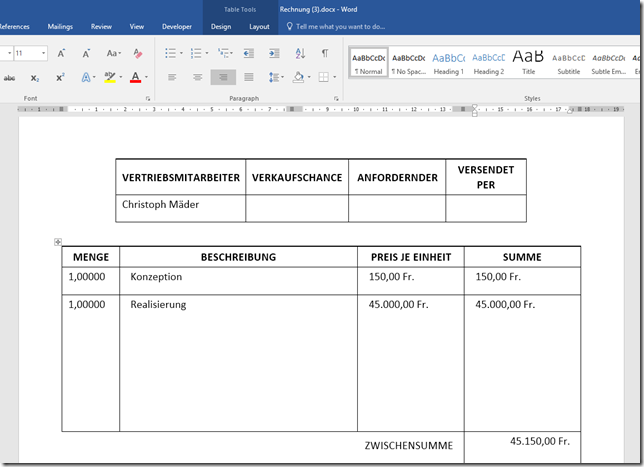The image size is (644, 467).
Task: Apply the red font color swatch
Action: pyautogui.click(x=135, y=77)
